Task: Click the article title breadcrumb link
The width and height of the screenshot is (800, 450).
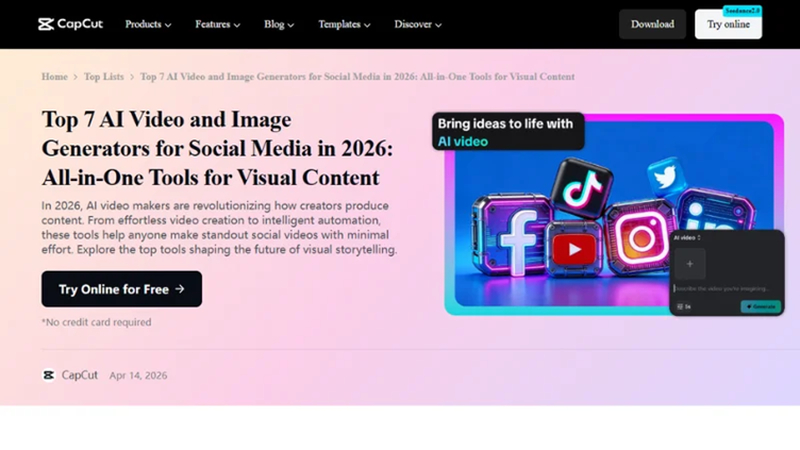Action: (x=357, y=77)
